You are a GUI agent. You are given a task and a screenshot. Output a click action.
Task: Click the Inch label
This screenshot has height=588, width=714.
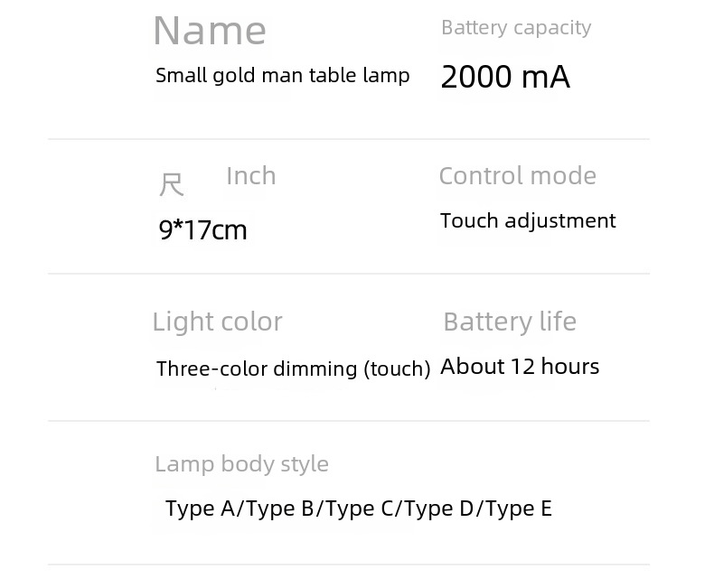250,176
